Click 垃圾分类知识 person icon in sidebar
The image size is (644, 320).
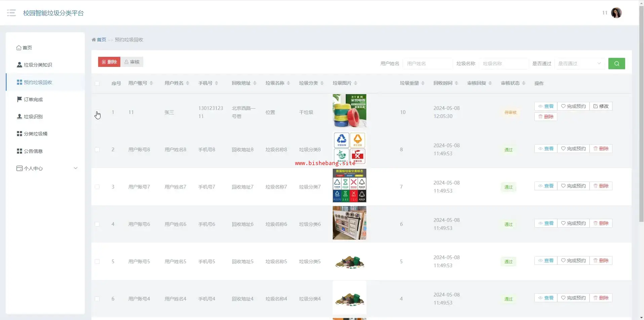coord(19,65)
